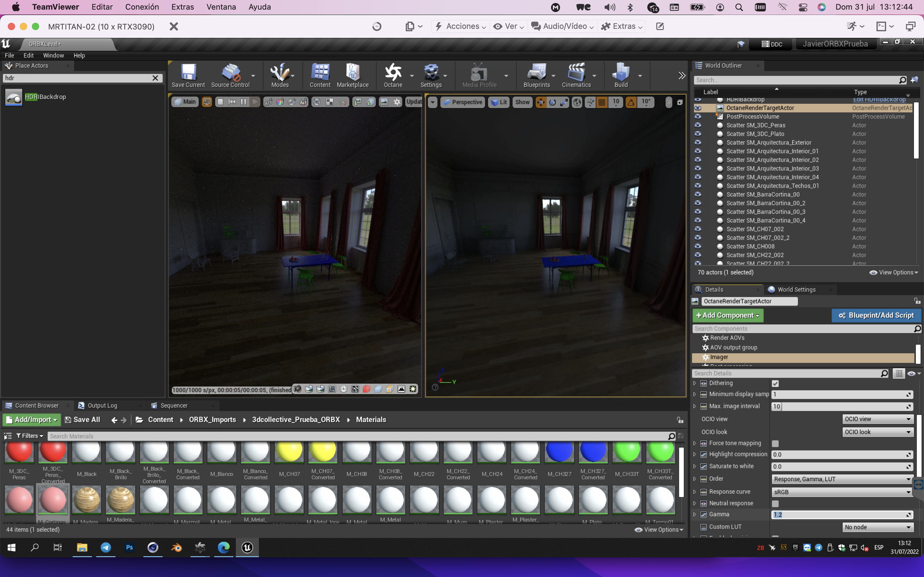Click the Save All button
This screenshot has height=577, width=924.
82,420
